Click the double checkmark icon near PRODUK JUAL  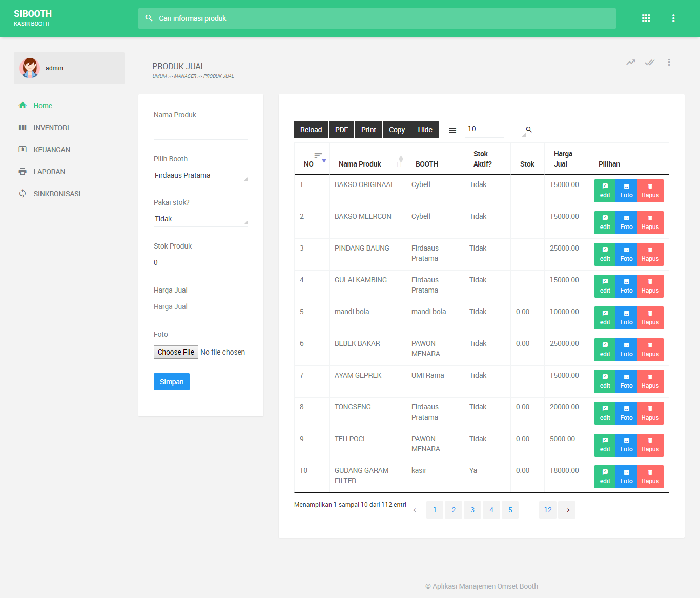650,62
